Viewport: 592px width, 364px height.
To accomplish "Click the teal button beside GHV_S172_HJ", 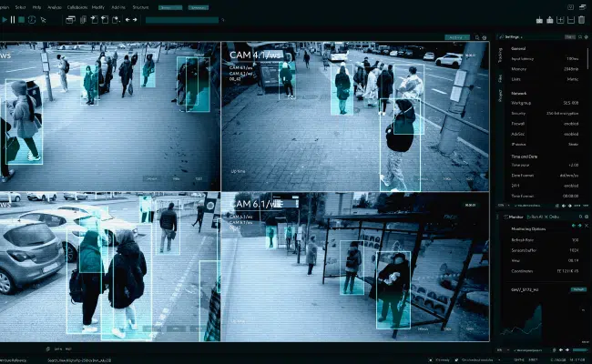I will (x=578, y=289).
